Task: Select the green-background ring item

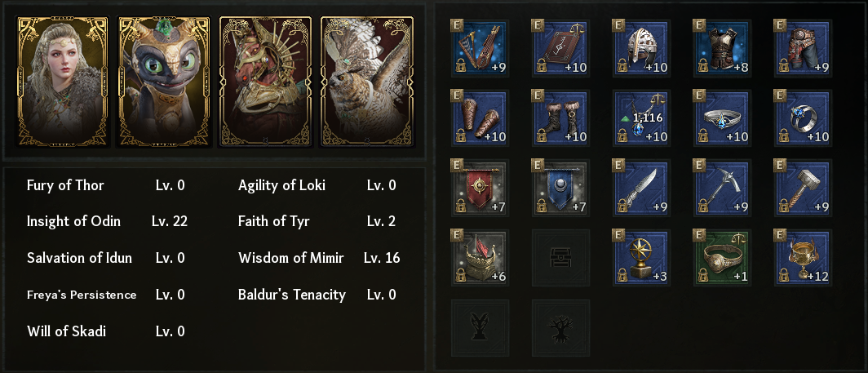Action: point(721,258)
